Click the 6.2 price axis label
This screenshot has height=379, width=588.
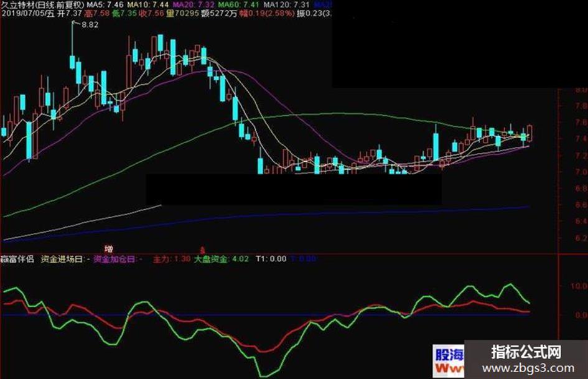581,238
